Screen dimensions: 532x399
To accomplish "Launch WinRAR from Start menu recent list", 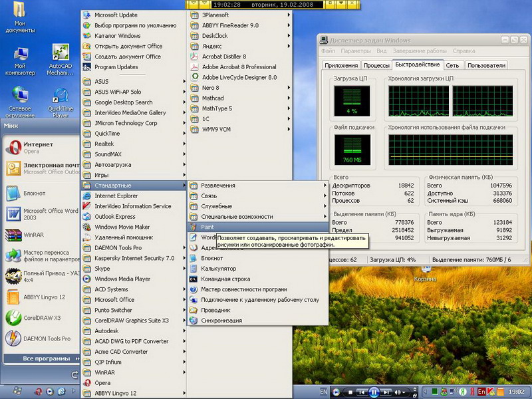I will (x=41, y=235).
